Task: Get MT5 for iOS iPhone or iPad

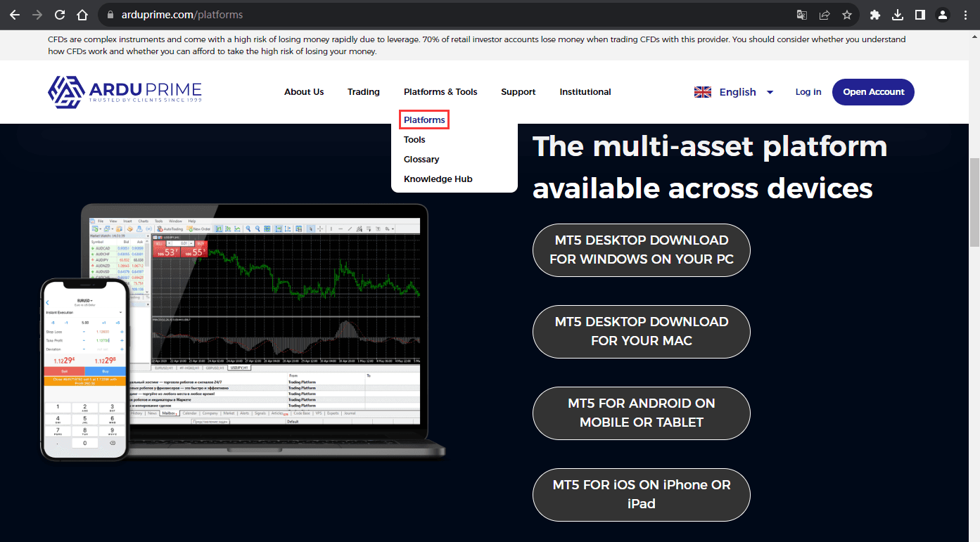Action: (x=642, y=494)
